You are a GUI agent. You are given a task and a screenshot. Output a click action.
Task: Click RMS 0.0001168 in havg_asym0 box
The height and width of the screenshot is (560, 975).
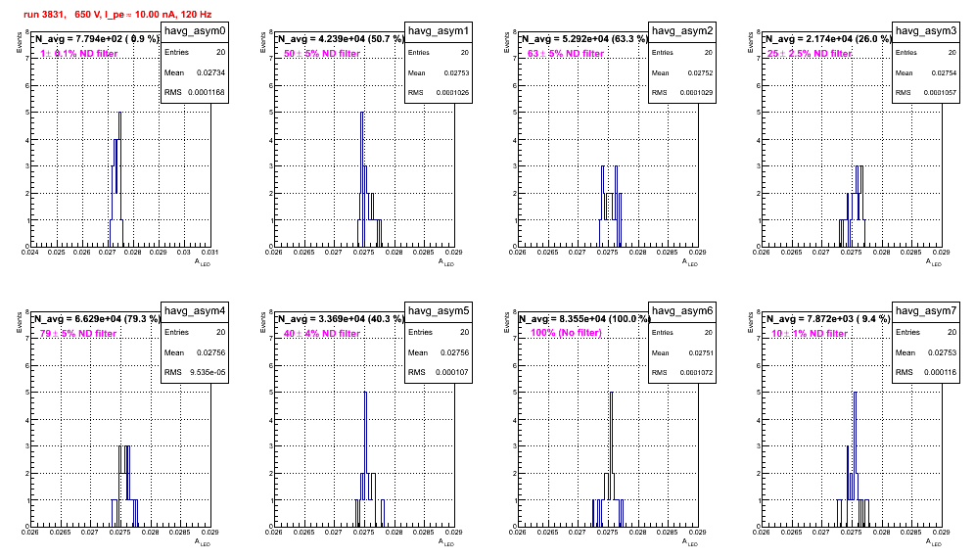(x=195, y=92)
